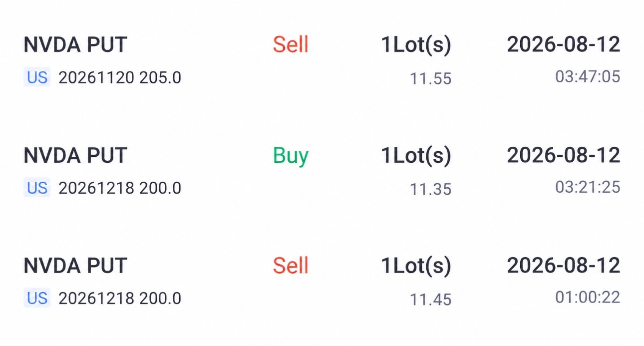Click the US badge on the 01:00:22 order
644x346 pixels.
(x=37, y=299)
